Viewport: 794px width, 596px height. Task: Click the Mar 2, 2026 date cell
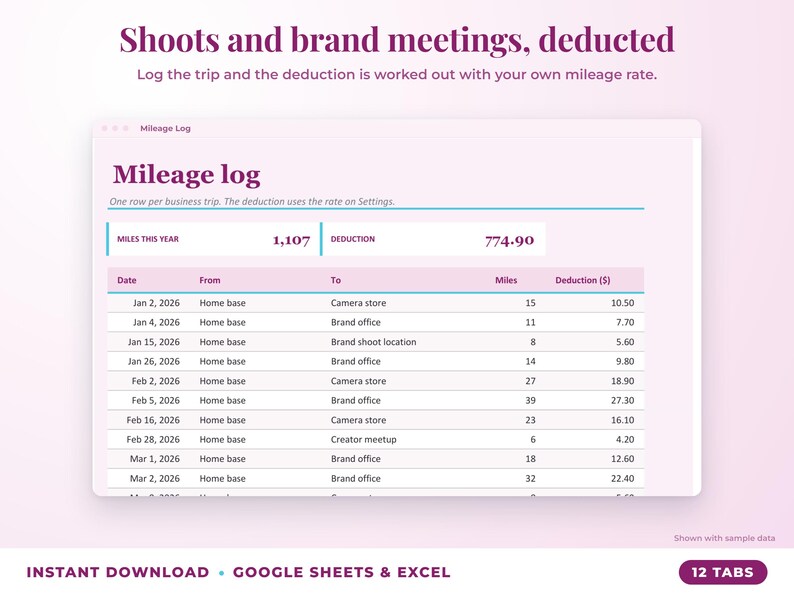pyautogui.click(x=154, y=478)
